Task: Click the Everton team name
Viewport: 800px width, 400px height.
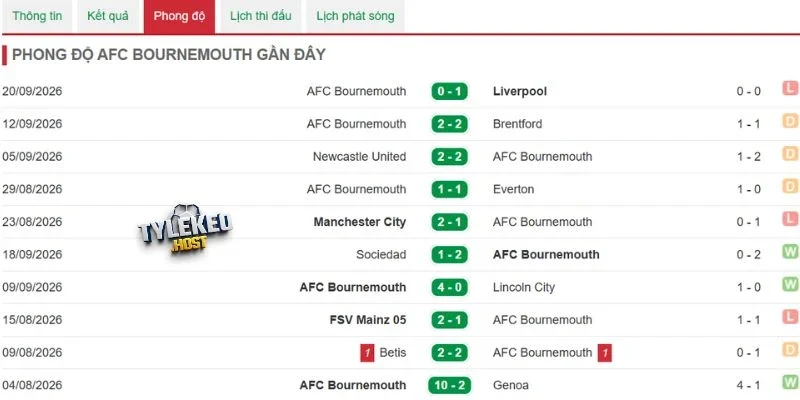Action: click(x=513, y=189)
